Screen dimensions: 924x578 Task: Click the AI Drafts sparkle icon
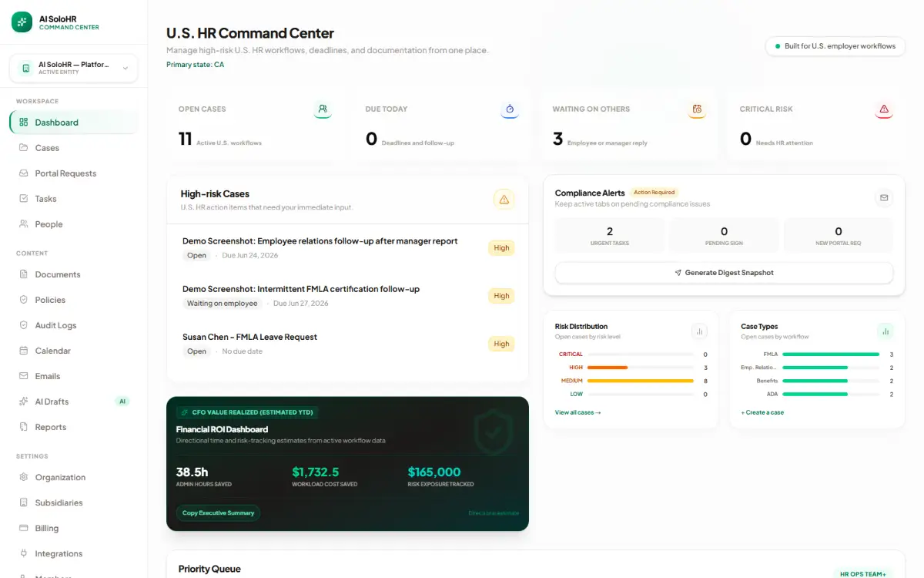[24, 402]
